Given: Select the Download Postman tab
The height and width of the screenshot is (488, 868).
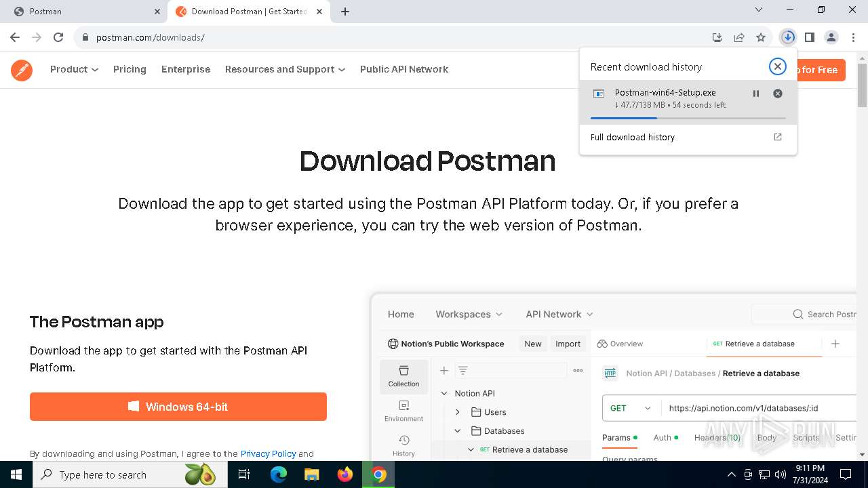Looking at the screenshot, I should click(249, 12).
